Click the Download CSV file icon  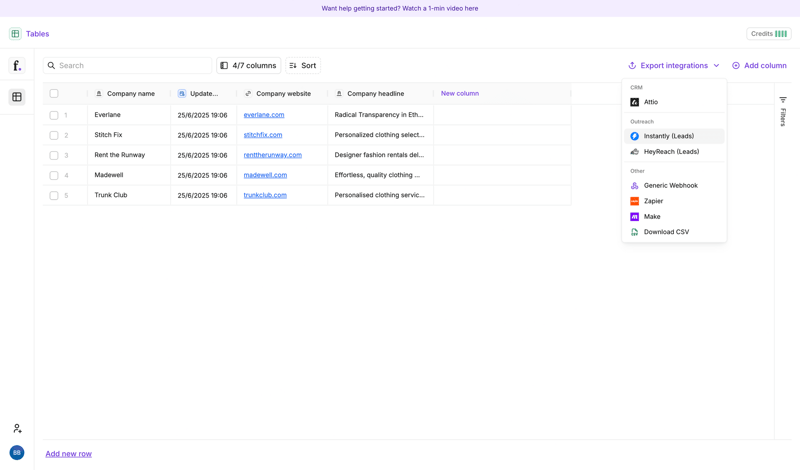click(634, 232)
